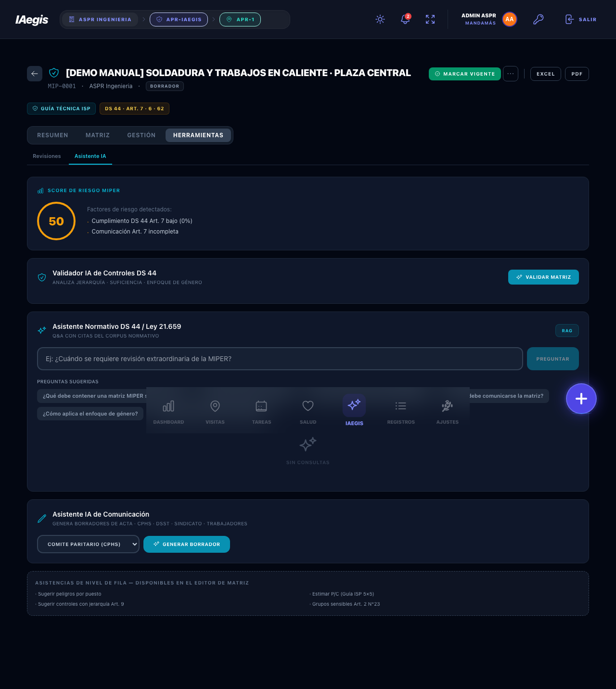
Task: Open the Salud heart icon
Action: point(308,412)
